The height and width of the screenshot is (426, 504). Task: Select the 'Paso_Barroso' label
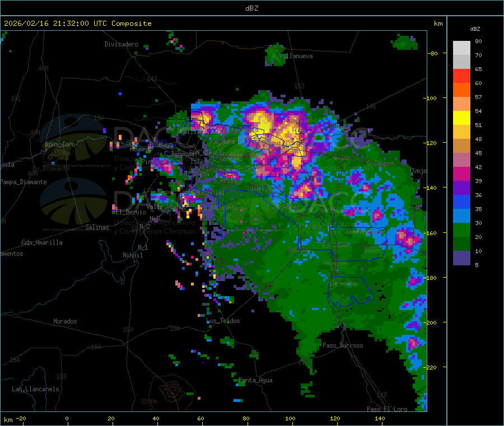click(x=343, y=346)
